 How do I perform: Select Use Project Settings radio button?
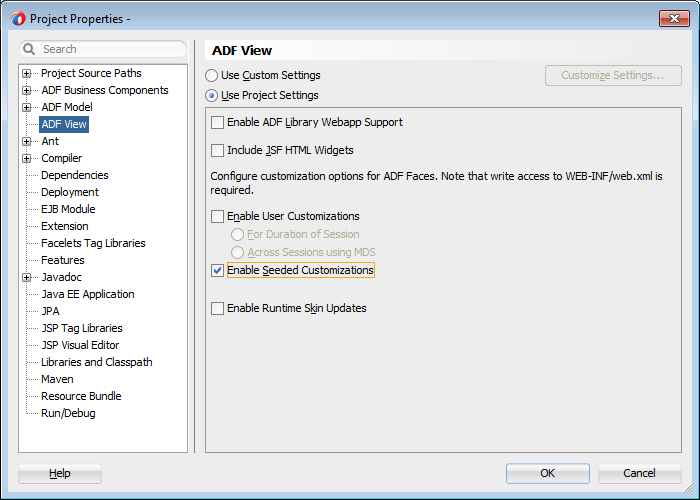point(211,96)
